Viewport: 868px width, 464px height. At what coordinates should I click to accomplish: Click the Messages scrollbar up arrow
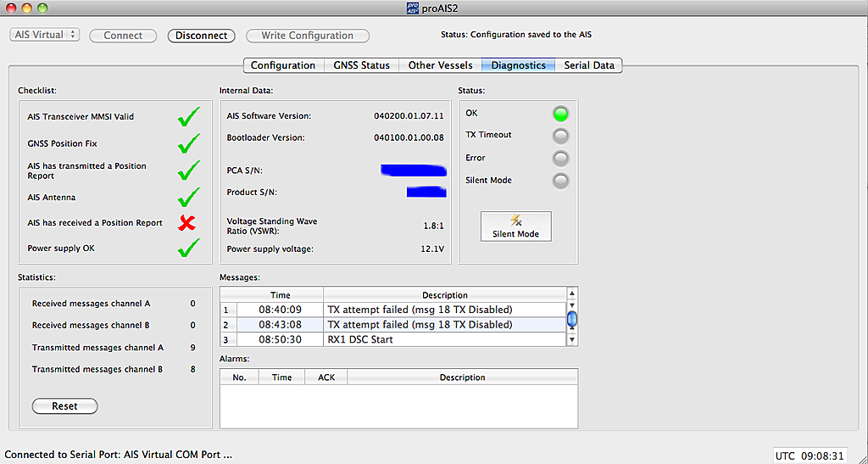[x=572, y=293]
